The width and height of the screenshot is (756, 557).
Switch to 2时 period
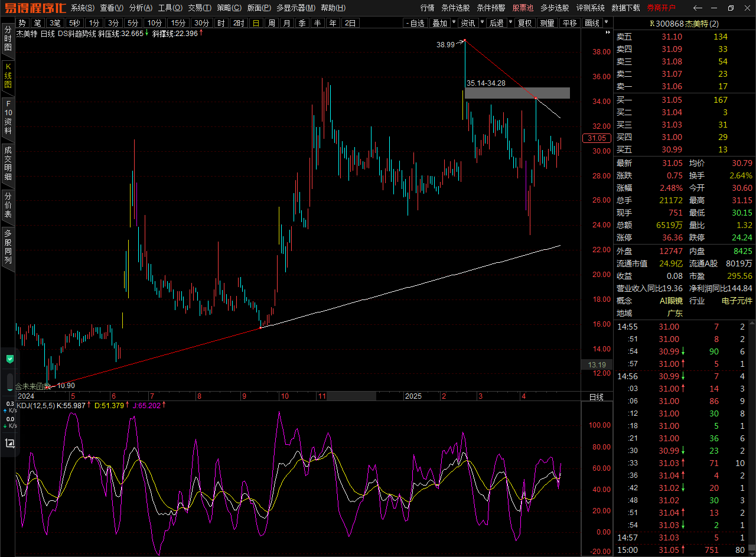point(239,23)
